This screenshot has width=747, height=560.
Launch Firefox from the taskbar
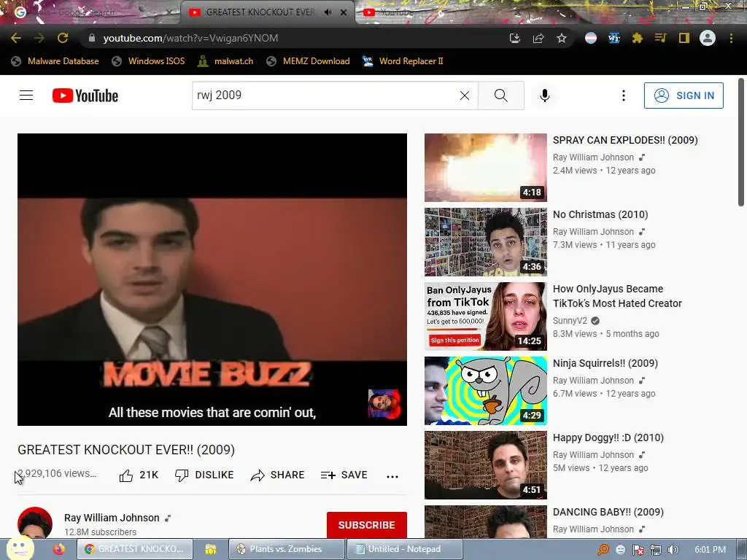(59, 550)
